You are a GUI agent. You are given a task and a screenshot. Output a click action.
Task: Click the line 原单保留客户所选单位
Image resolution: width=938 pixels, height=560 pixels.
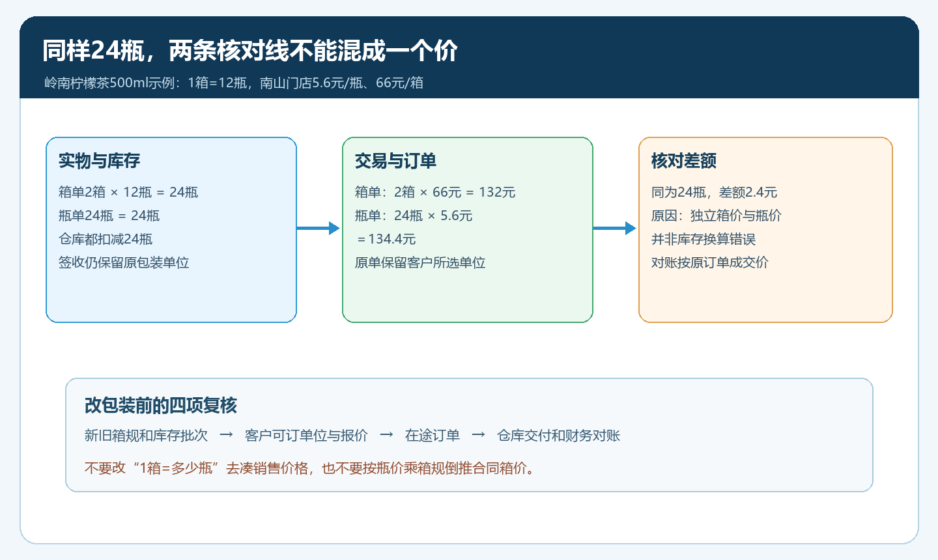(x=420, y=262)
